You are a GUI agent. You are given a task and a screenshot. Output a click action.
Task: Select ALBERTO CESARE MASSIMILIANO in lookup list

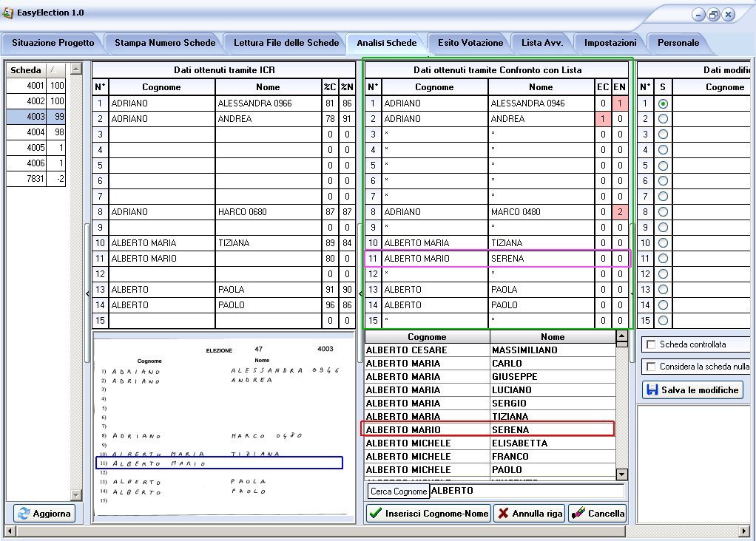coord(490,350)
